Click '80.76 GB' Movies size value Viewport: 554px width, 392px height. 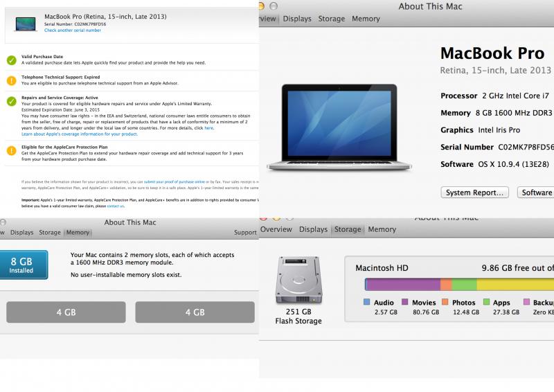coord(426,312)
